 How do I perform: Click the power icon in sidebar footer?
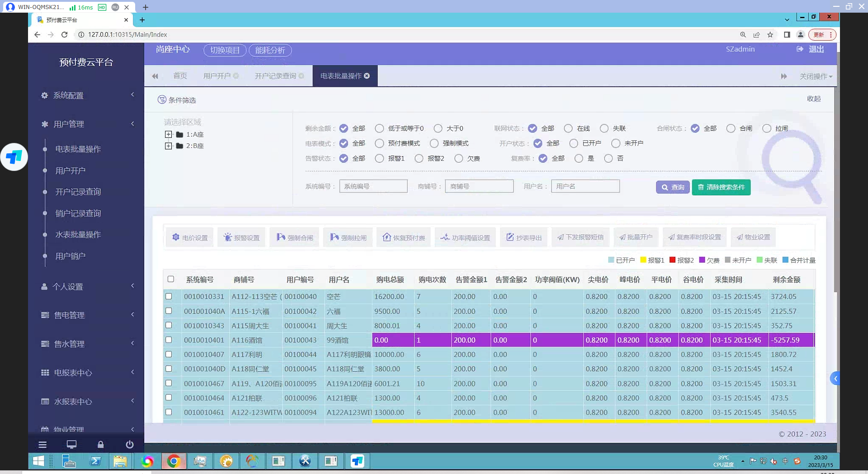pyautogui.click(x=129, y=445)
